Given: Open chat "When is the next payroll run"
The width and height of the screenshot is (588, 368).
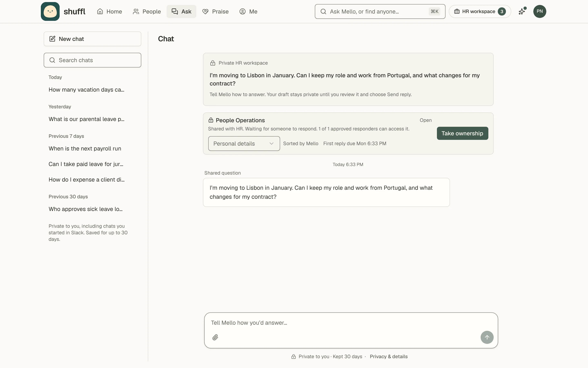Looking at the screenshot, I should tap(85, 148).
